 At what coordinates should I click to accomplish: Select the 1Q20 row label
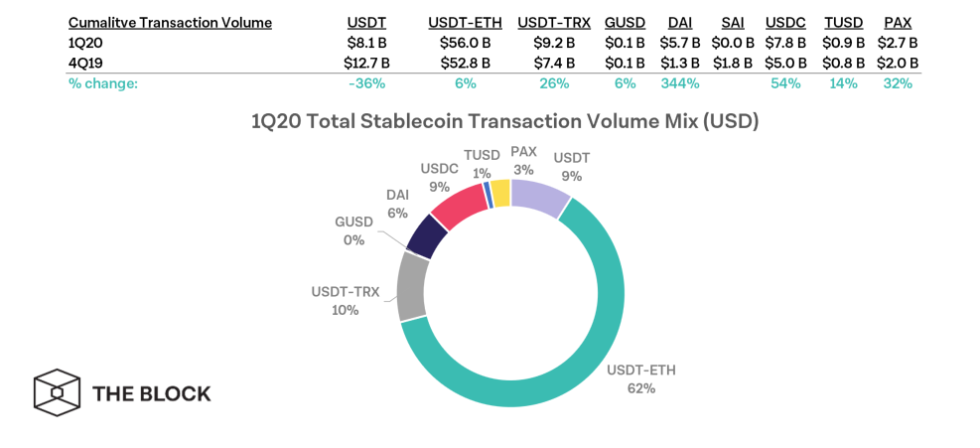point(85,43)
